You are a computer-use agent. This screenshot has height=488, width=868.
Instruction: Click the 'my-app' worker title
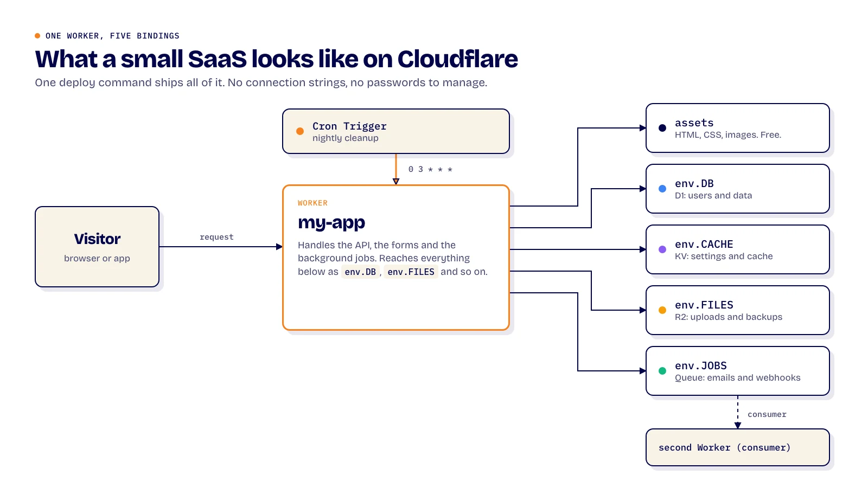(x=331, y=222)
